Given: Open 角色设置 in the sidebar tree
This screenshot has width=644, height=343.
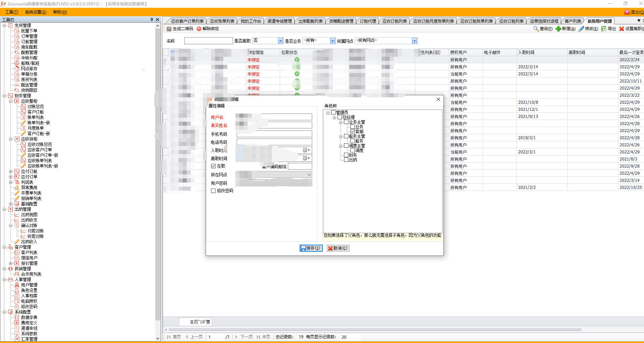Looking at the screenshot, I should (x=29, y=290).
